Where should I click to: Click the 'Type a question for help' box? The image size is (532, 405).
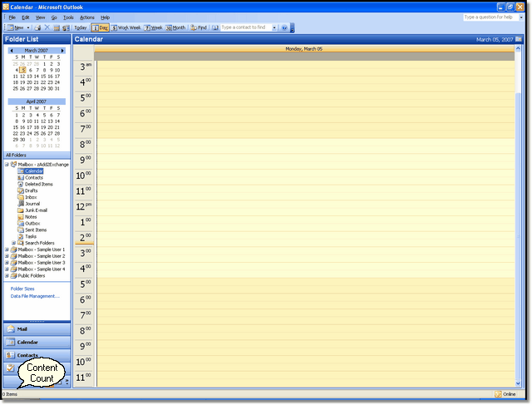[x=490, y=17]
